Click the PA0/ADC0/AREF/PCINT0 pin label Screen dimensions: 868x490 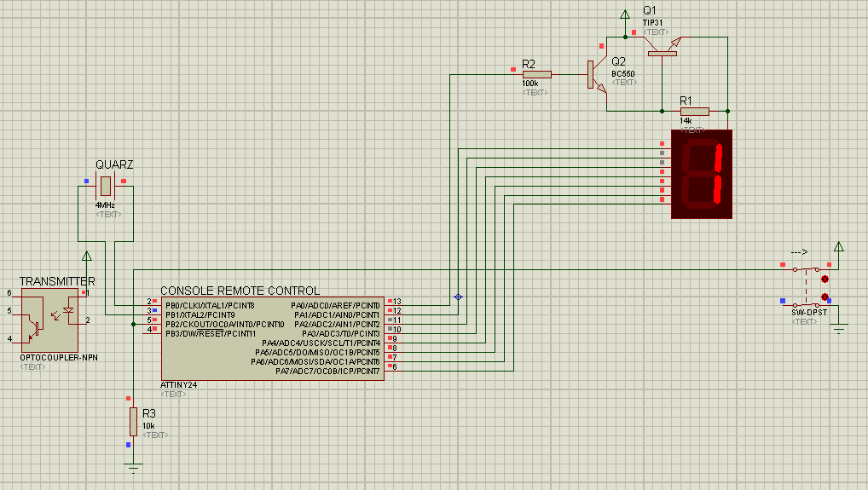335,305
